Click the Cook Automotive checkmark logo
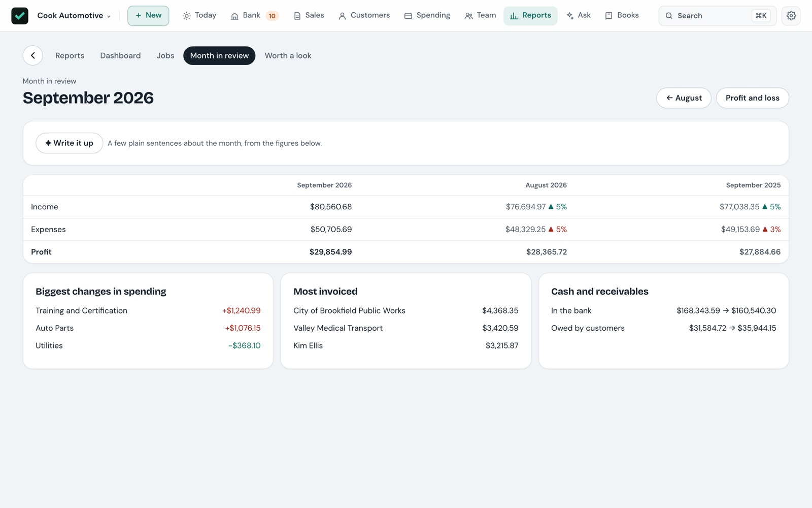Screen dimensions: 812x508 (20, 16)
